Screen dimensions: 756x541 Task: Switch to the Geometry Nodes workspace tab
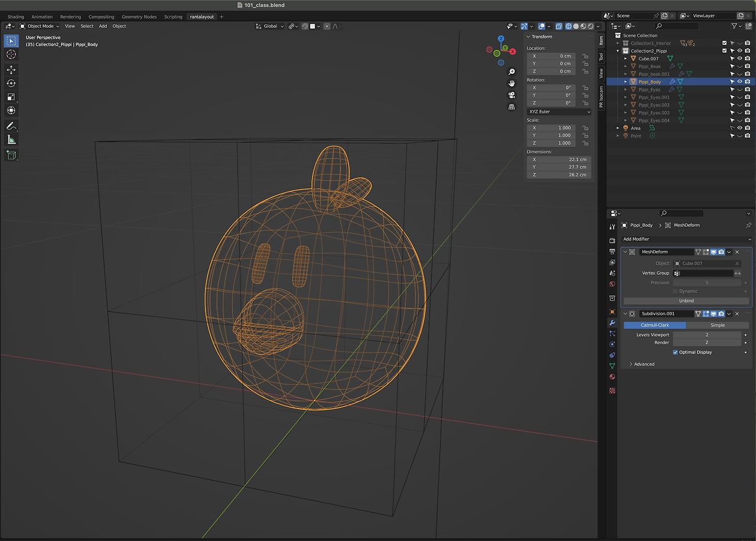(x=139, y=17)
